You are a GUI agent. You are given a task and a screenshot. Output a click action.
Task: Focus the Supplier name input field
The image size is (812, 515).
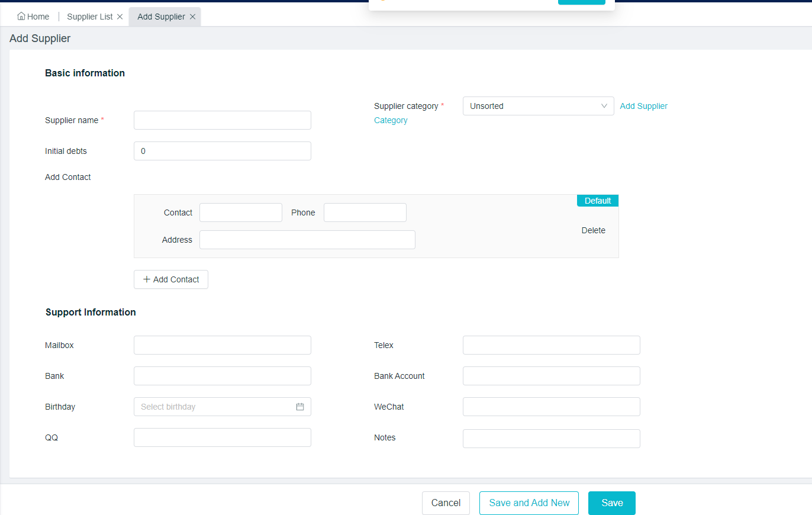(x=222, y=120)
